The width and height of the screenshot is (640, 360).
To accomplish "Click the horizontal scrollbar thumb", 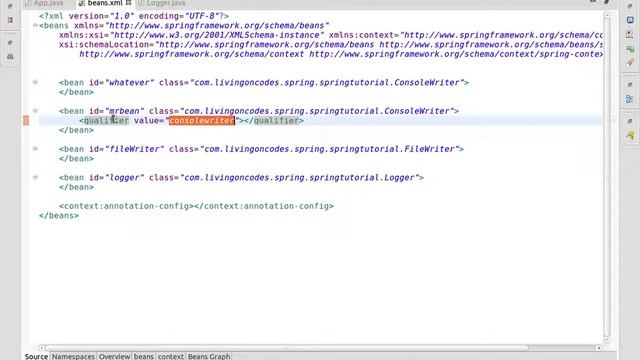I will (x=287, y=348).
